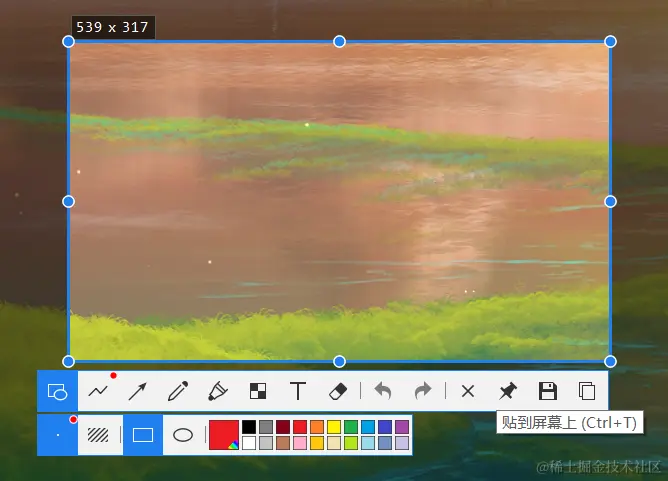
Task: Select the rectangle/ellipse shape tool
Action: click(x=58, y=391)
